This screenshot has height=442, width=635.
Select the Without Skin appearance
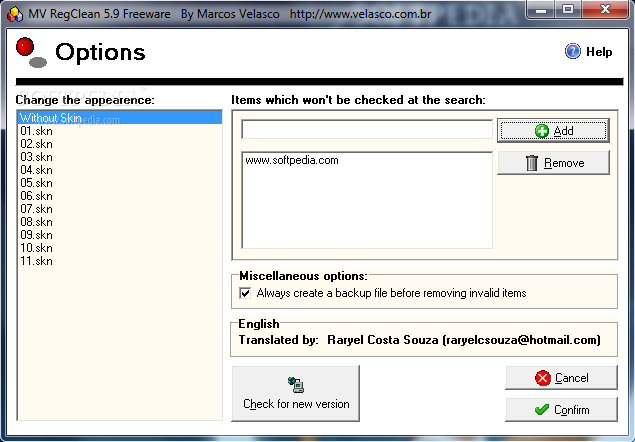coord(120,118)
